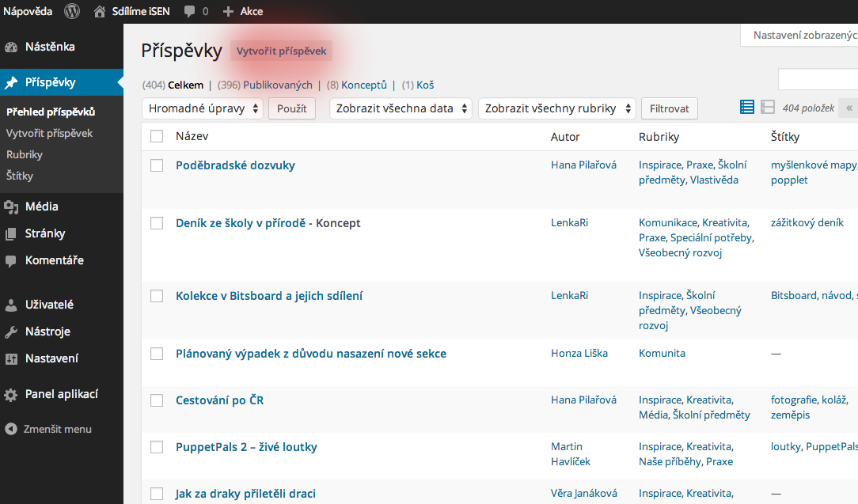
Task: Filter by author Honza Liška
Action: [579, 354]
